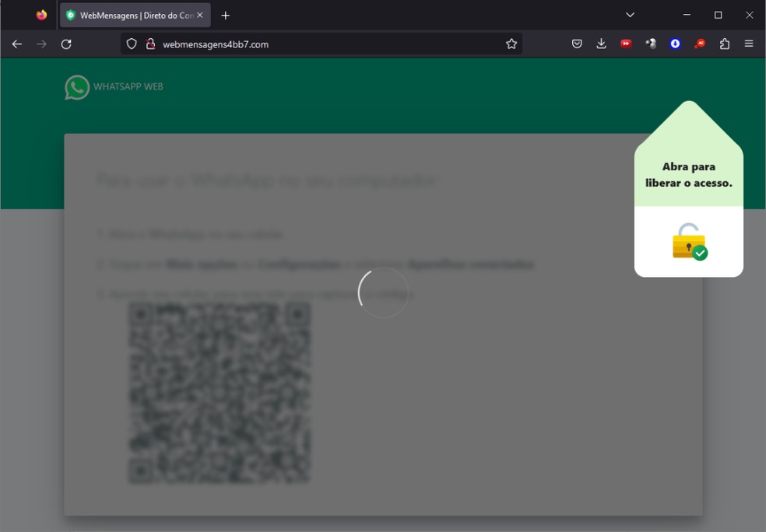
Task: Open the Extensions puzzle piece icon
Action: [724, 44]
